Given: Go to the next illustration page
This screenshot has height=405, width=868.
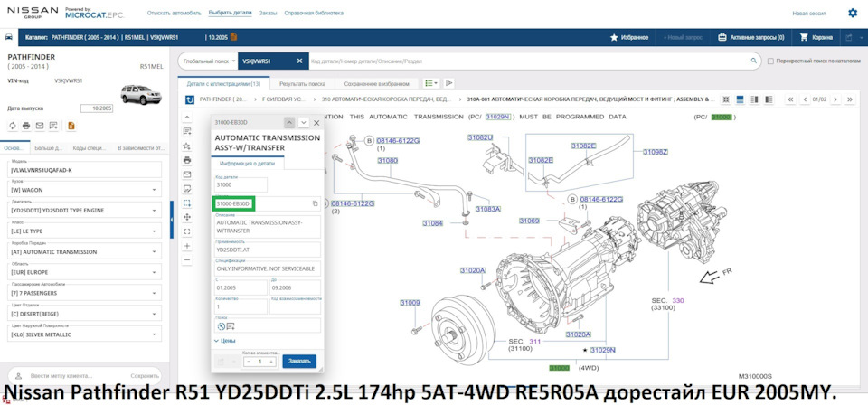Looking at the screenshot, I should [835, 99].
